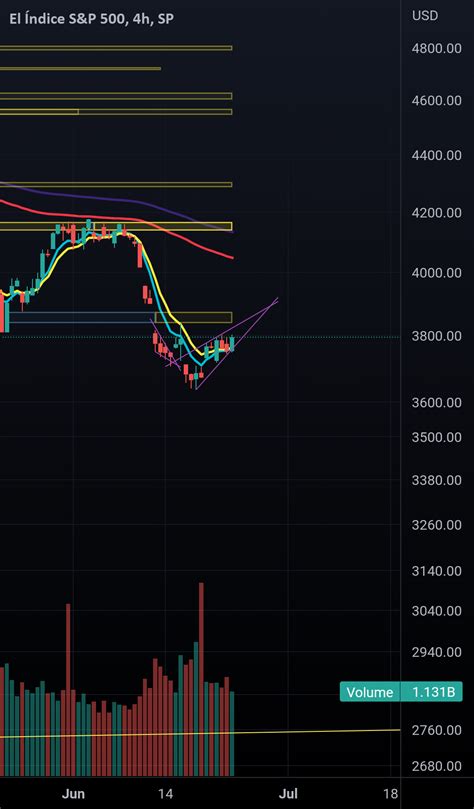Click the 2760.00 price axis label
The width and height of the screenshot is (474, 809).
436,730
